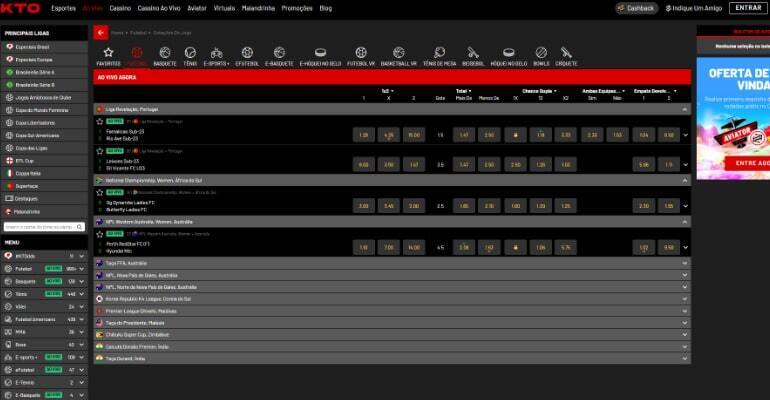Select the Futebol VR icon
The height and width of the screenshot is (400, 770).
tap(361, 56)
